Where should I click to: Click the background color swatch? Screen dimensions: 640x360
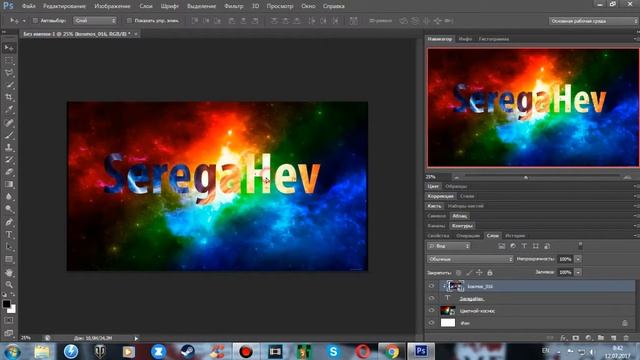(12, 309)
